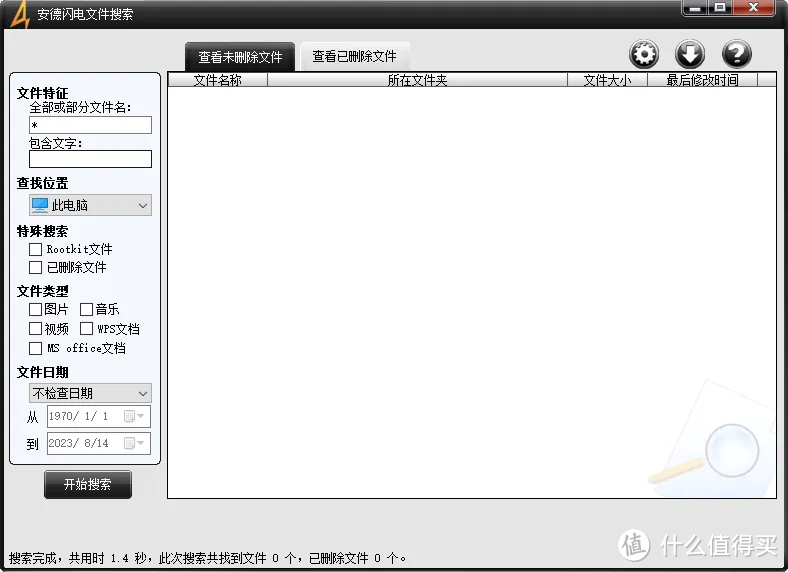Maximize the 安德闪电文件搜索 window

coord(720,8)
